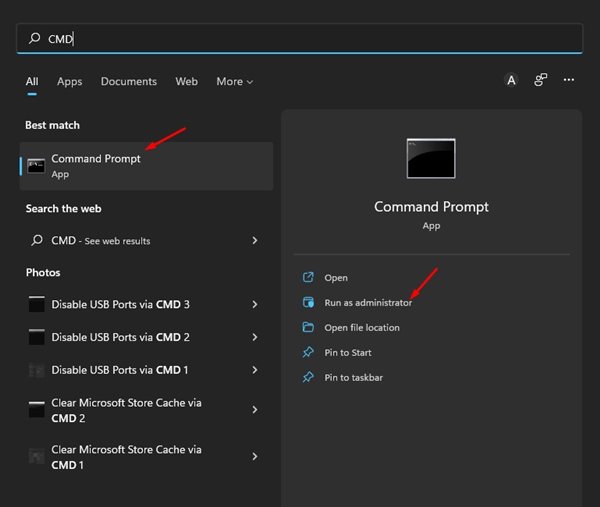Click the Run as administrator shield icon

(x=308, y=303)
